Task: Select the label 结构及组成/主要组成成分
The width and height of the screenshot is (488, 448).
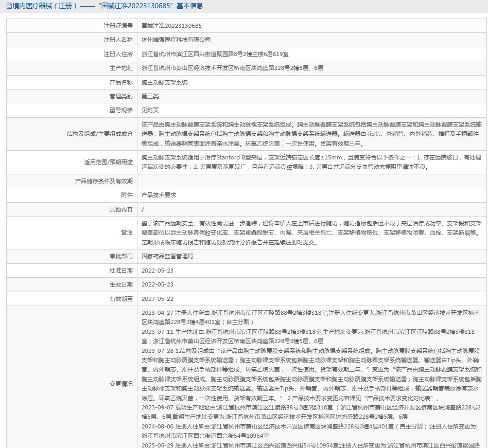Action: (x=99, y=134)
